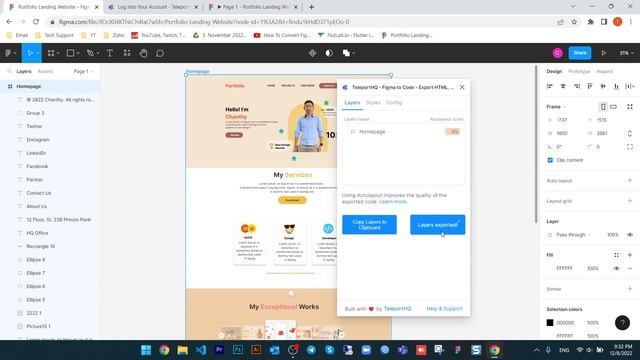Image resolution: width=640 pixels, height=360 pixels.
Task: Expand distribute spacing dropdown
Action: pyautogui.click(x=630, y=86)
